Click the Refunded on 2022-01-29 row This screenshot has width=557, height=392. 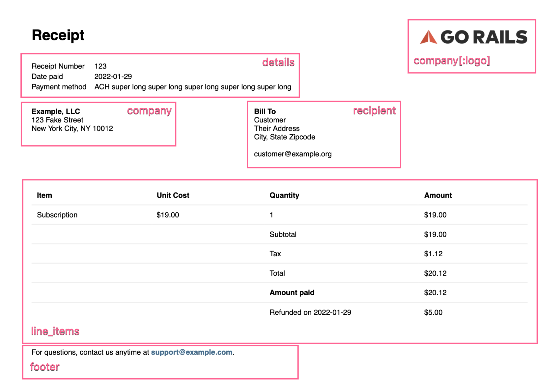pos(310,312)
